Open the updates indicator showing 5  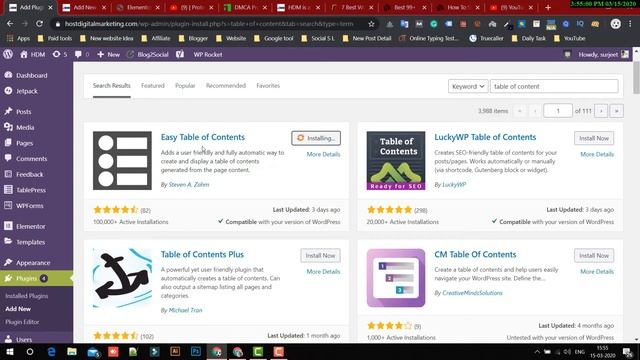(60, 54)
